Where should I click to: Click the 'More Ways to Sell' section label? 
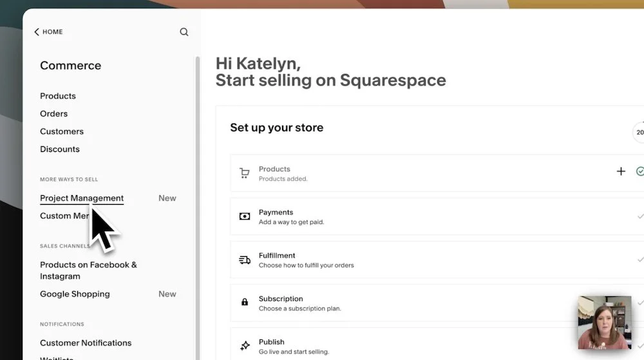click(x=69, y=180)
